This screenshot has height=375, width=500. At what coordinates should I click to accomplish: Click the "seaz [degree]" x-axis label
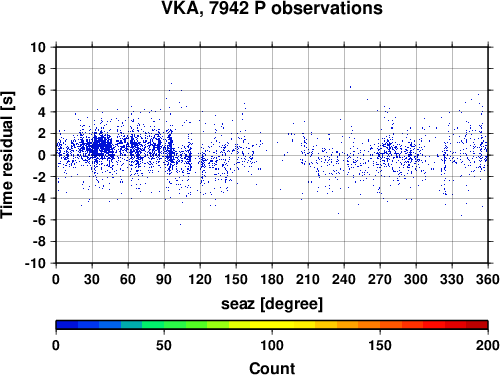272,304
